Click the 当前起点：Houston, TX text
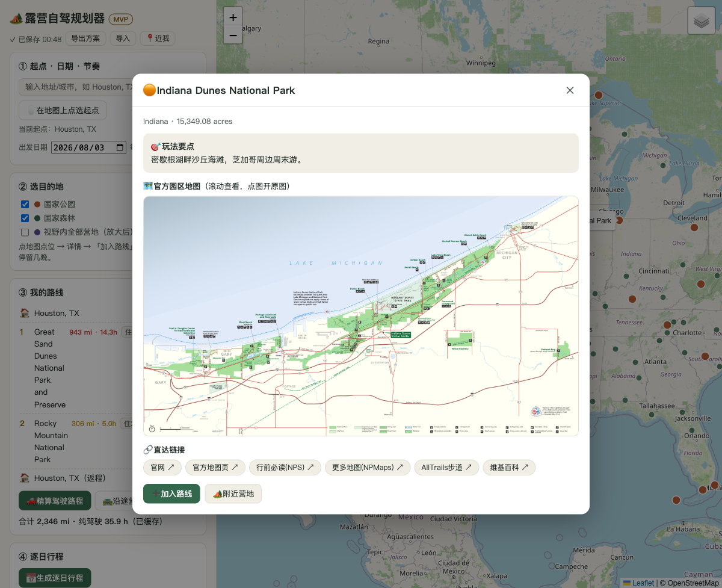Screen dimensions: 722x588 pos(57,129)
